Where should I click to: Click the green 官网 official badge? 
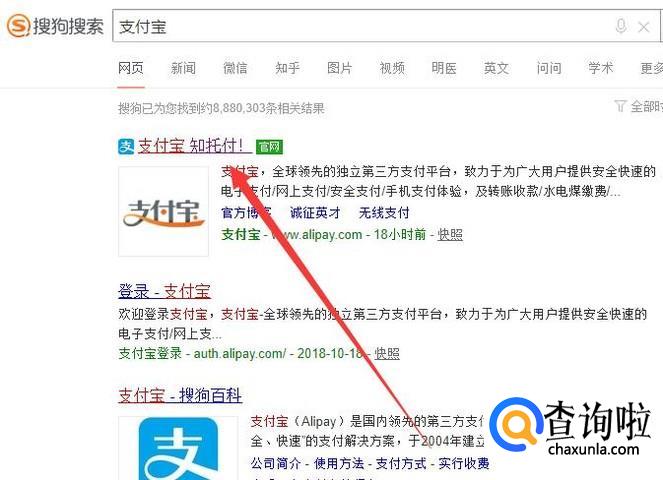click(x=269, y=147)
